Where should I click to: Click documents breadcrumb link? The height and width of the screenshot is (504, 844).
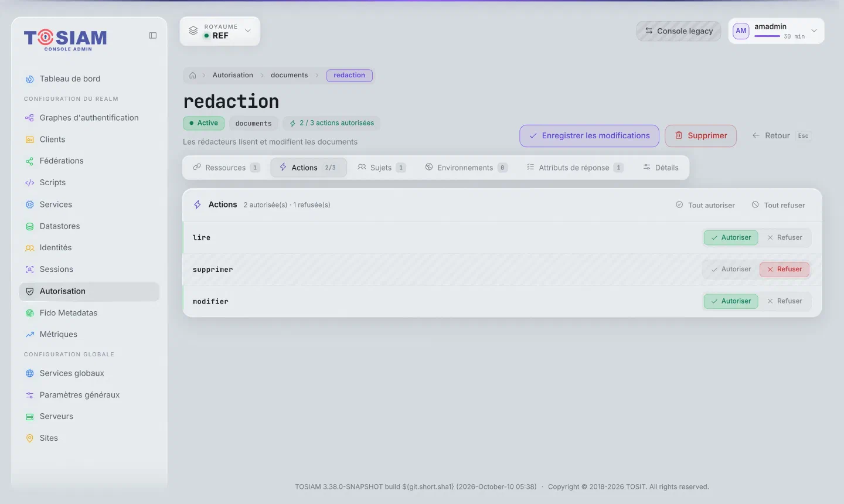[289, 75]
